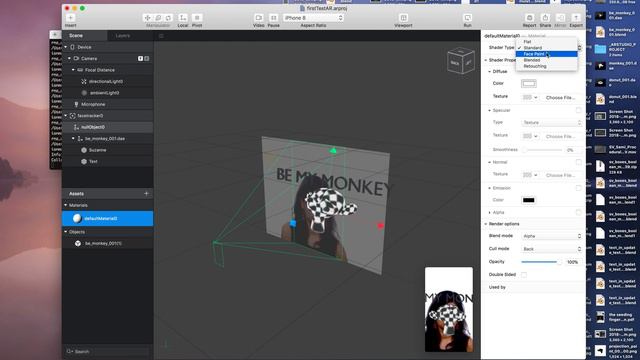The height and width of the screenshot is (360, 640).
Task: Add a new asset with plus icon
Action: coord(146,193)
